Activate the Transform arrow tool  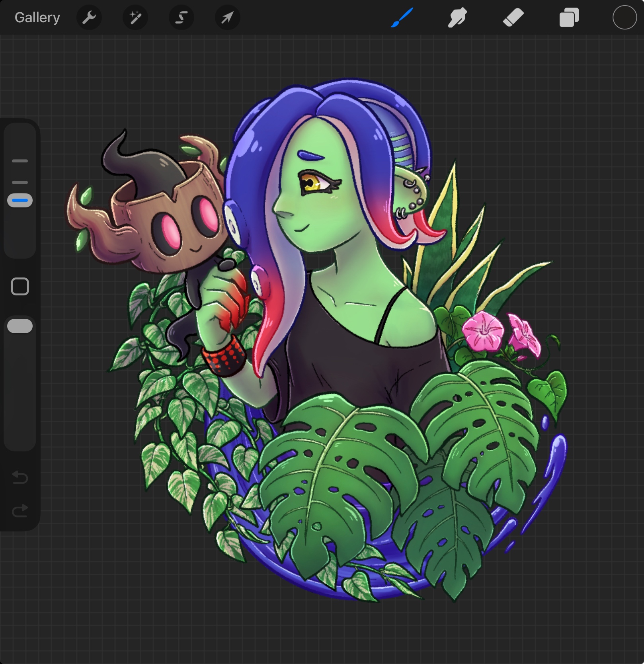click(227, 18)
